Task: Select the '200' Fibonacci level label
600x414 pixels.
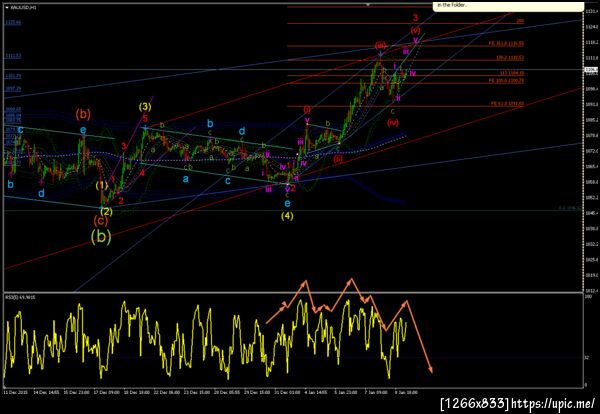Action: click(x=520, y=21)
